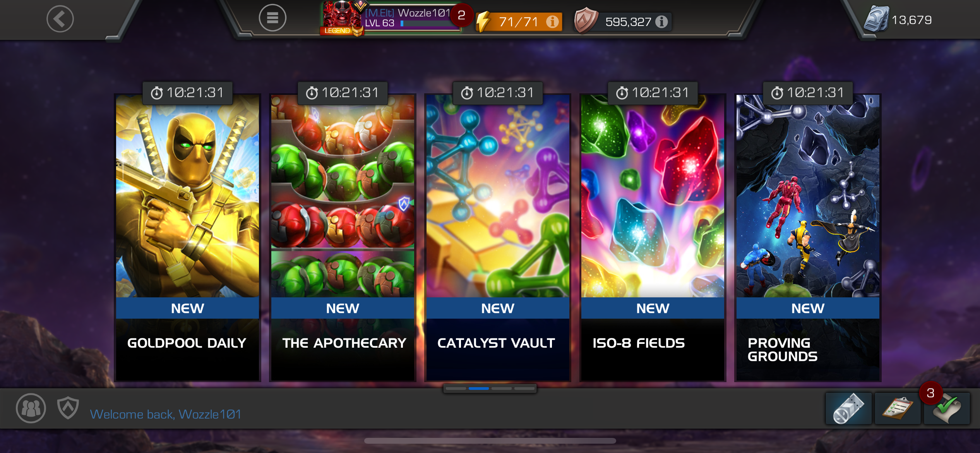Go back using the arrow button
The width and height of the screenshot is (980, 453).
tap(60, 19)
